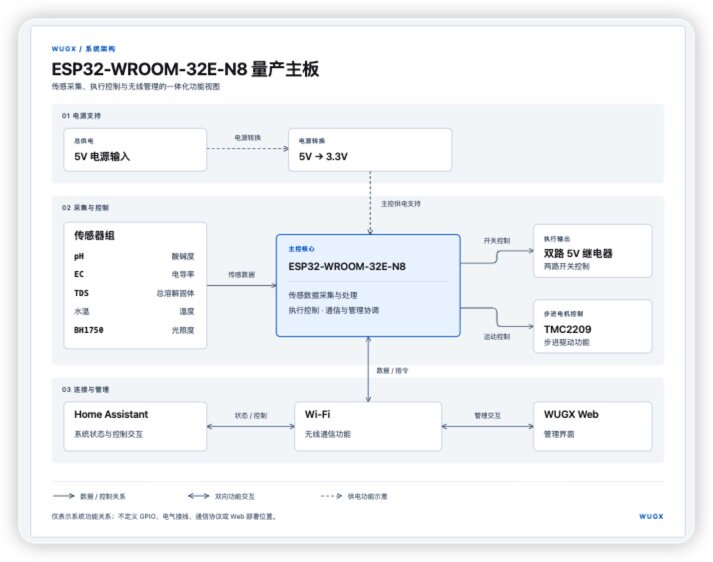713x562 pixels.
Task: Select the "Home Assistant" box
Action: pyautogui.click(x=135, y=427)
